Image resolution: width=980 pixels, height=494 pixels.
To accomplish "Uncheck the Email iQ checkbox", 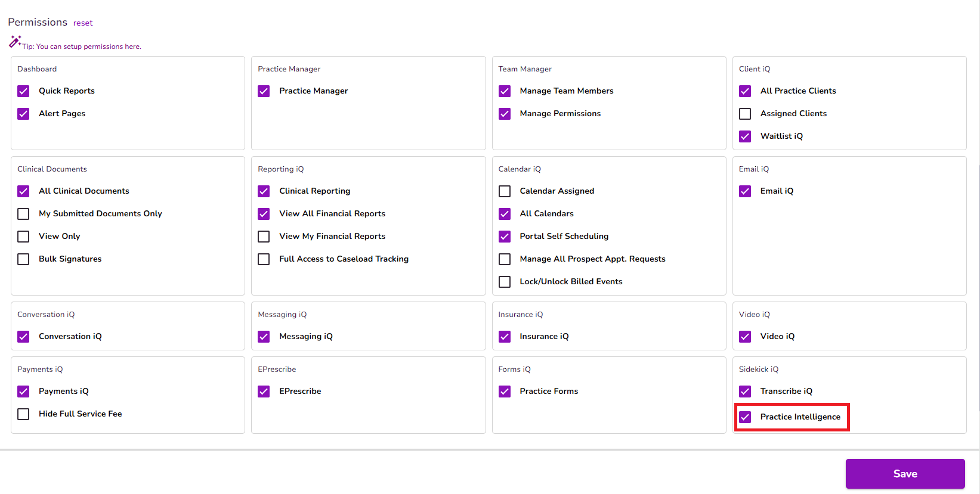I will click(x=745, y=191).
